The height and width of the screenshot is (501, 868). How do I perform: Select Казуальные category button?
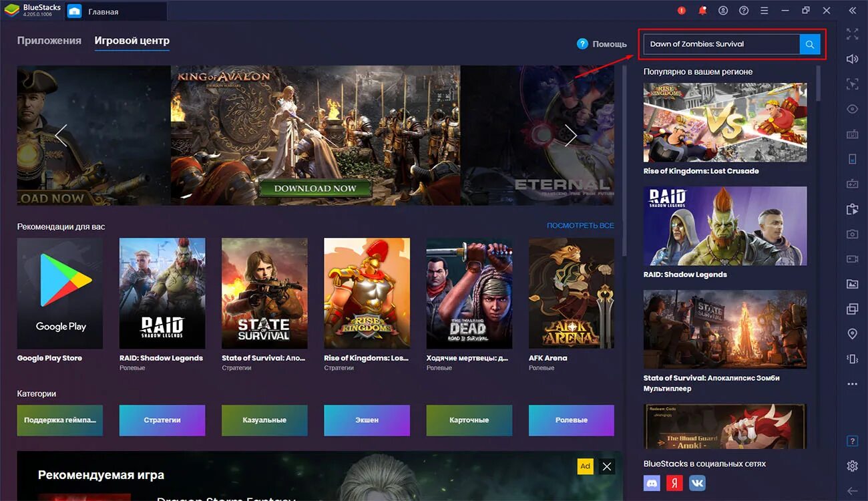(x=264, y=420)
